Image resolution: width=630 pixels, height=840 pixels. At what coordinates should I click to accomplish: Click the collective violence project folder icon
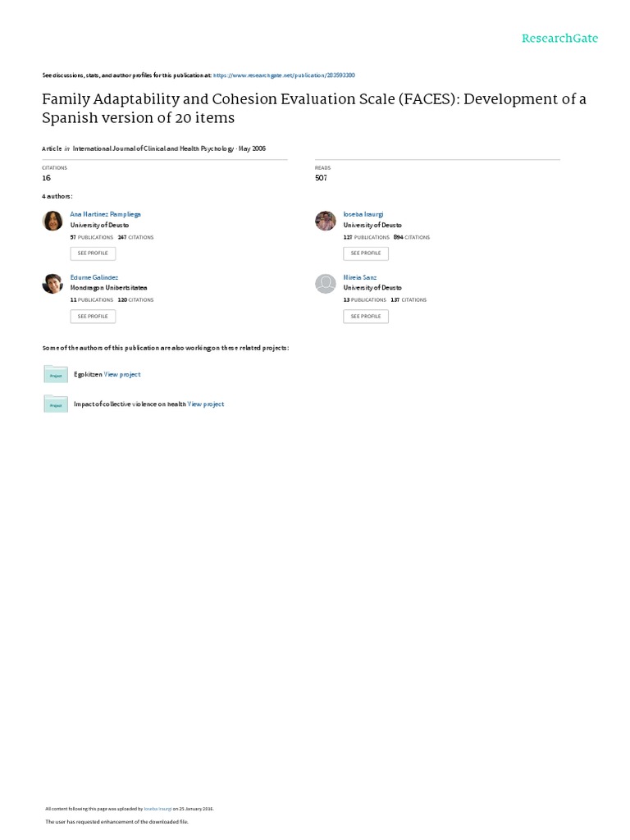tap(56, 404)
